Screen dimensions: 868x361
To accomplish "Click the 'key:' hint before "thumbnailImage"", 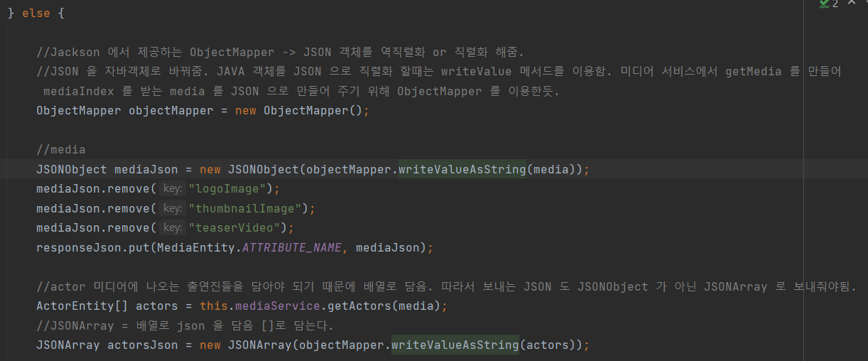I will pos(172,208).
